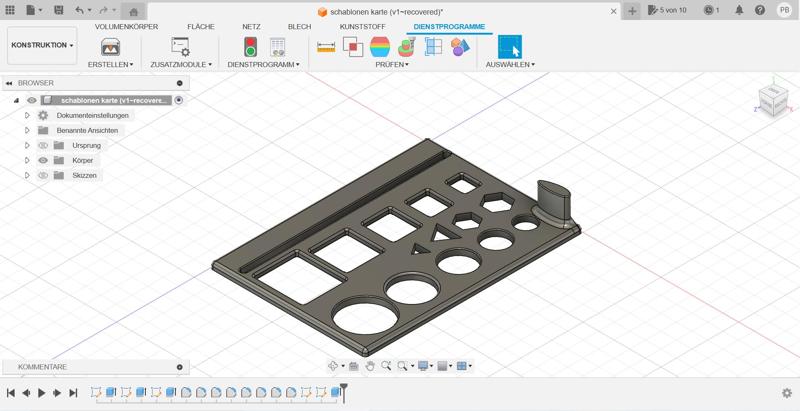Switch to the NETZ tab
800x411 pixels.
[x=252, y=27]
